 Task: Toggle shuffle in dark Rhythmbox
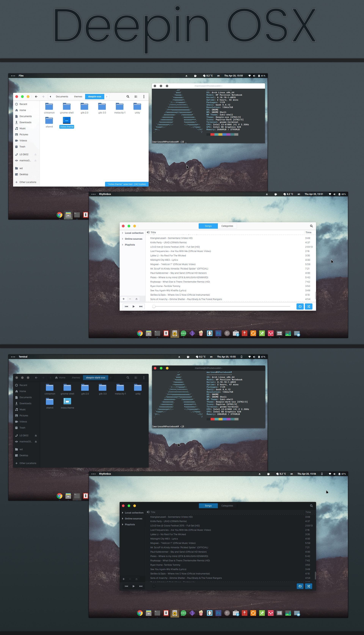[309, 586]
